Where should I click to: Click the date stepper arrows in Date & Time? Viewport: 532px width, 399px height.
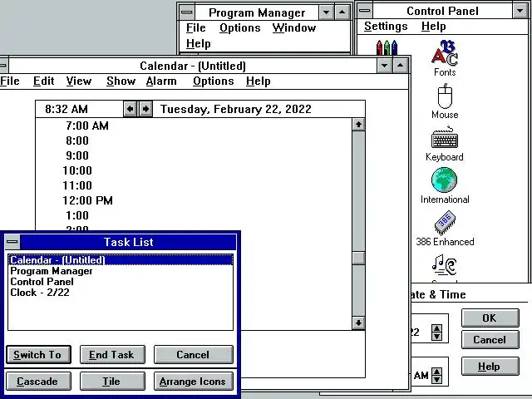click(436, 332)
